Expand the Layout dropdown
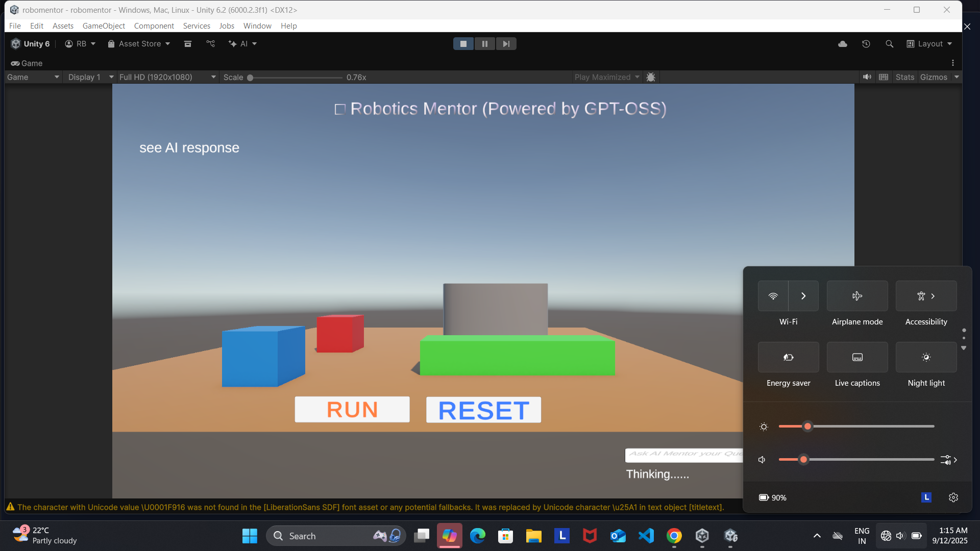Viewport: 980px width, 551px height. 929,44
